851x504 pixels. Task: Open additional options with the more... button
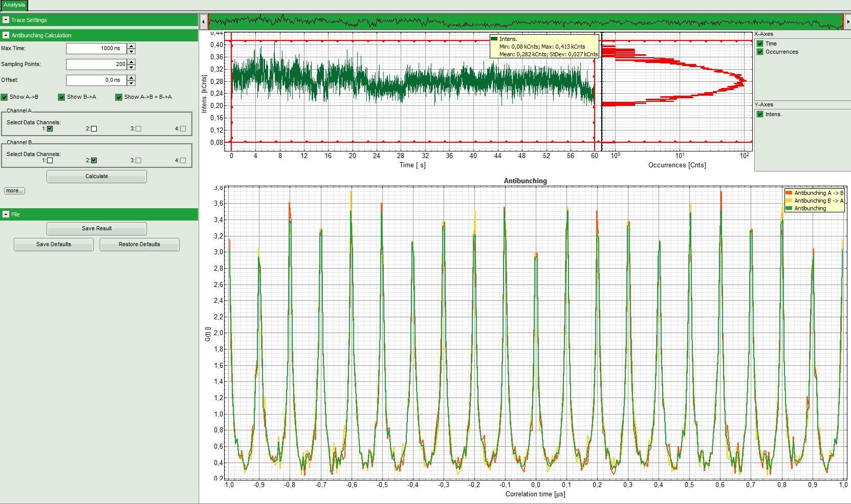pyautogui.click(x=14, y=191)
